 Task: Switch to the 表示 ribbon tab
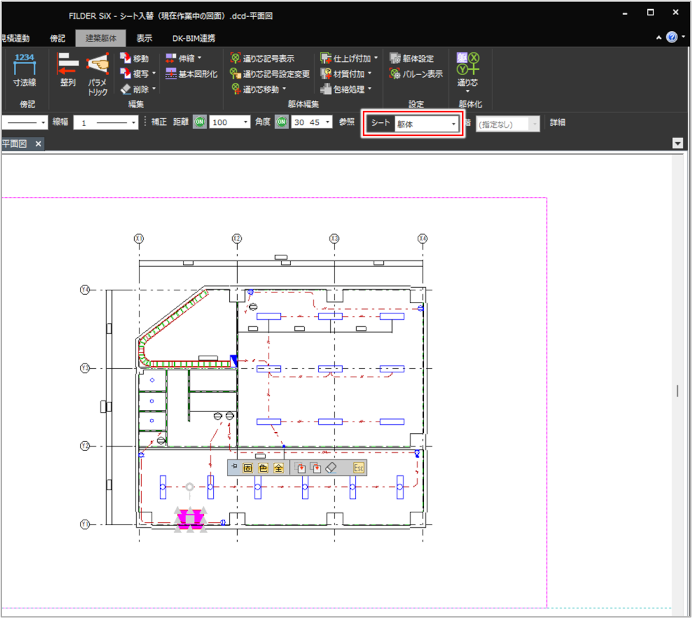tap(145, 38)
